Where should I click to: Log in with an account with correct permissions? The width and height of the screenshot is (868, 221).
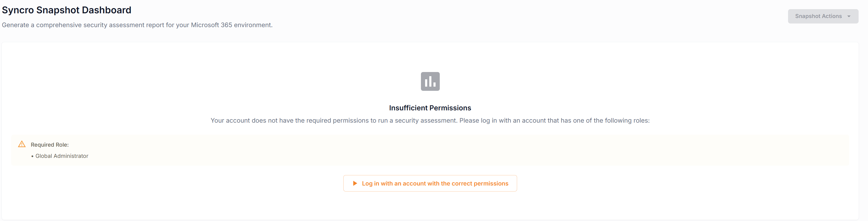435,183
